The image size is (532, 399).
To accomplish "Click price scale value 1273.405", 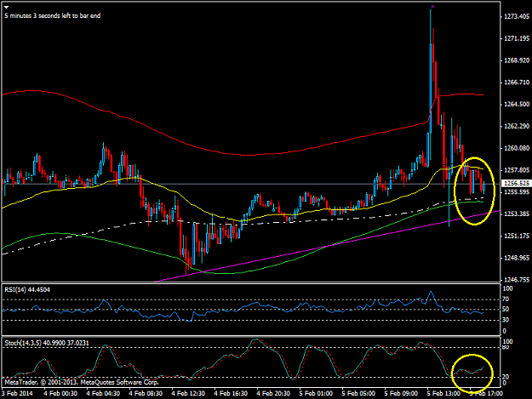I will (517, 16).
